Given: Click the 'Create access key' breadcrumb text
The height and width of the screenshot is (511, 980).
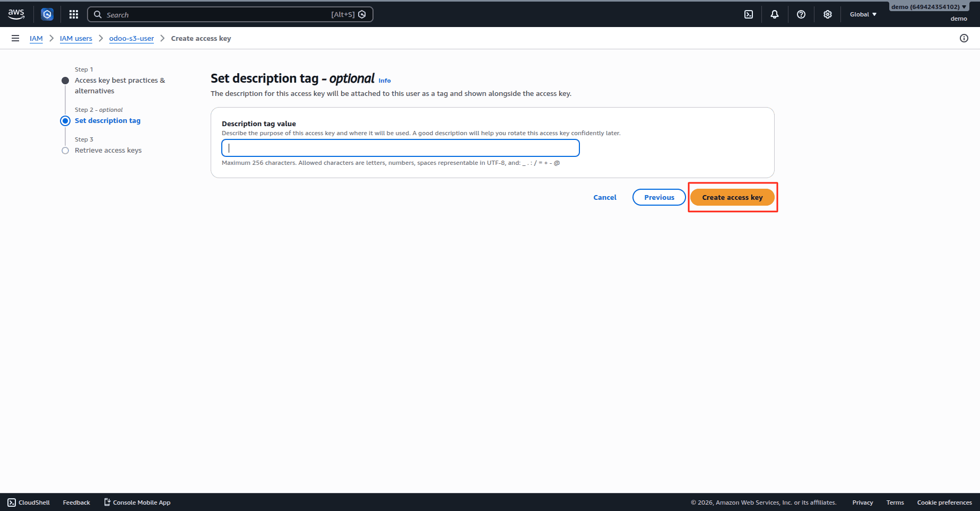Looking at the screenshot, I should click(x=201, y=38).
